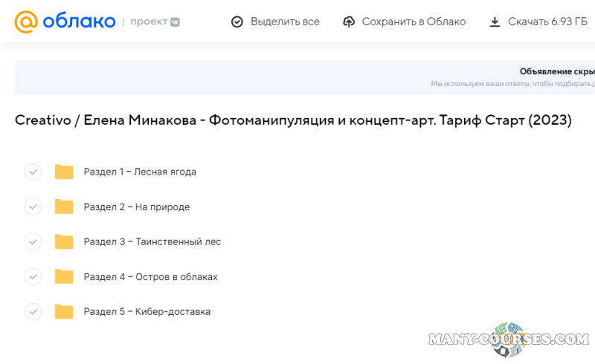This screenshot has height=364, width=595.
Task: Click the circled checkmark icon beside "Выделить все"
Action: coord(237,22)
